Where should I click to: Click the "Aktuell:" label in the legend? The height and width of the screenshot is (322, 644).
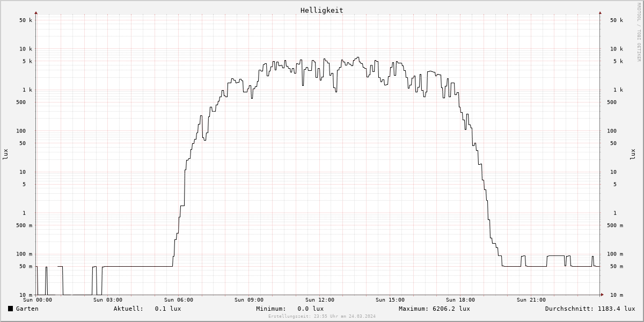tap(128, 309)
